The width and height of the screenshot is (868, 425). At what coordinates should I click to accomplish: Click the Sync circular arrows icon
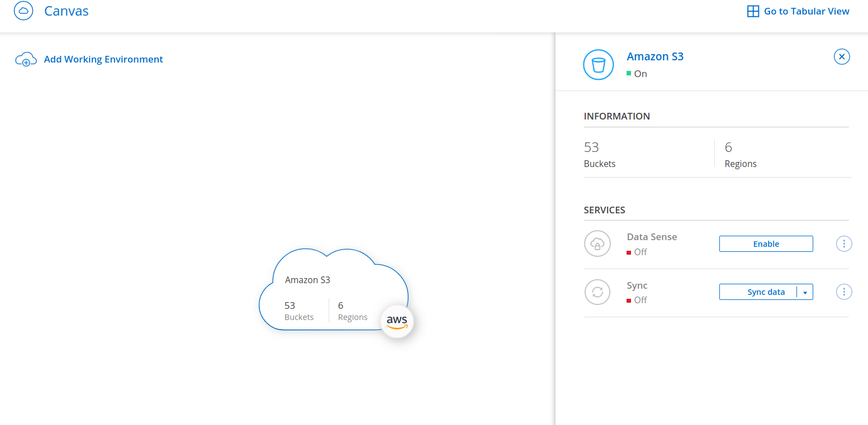point(597,292)
